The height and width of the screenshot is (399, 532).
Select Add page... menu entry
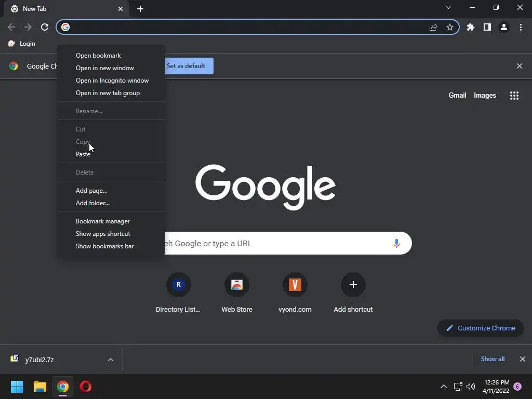[111, 191]
